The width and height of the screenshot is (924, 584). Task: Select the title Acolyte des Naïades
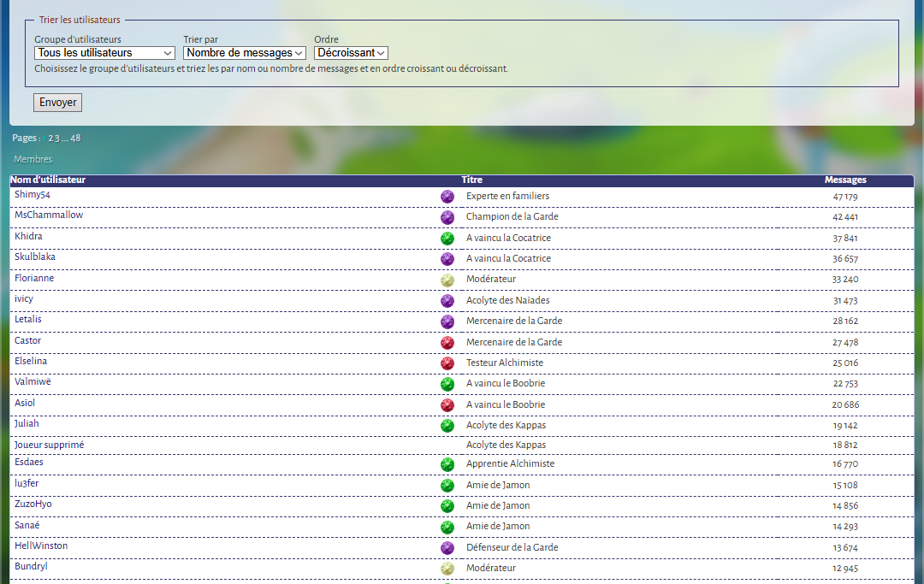[508, 300]
